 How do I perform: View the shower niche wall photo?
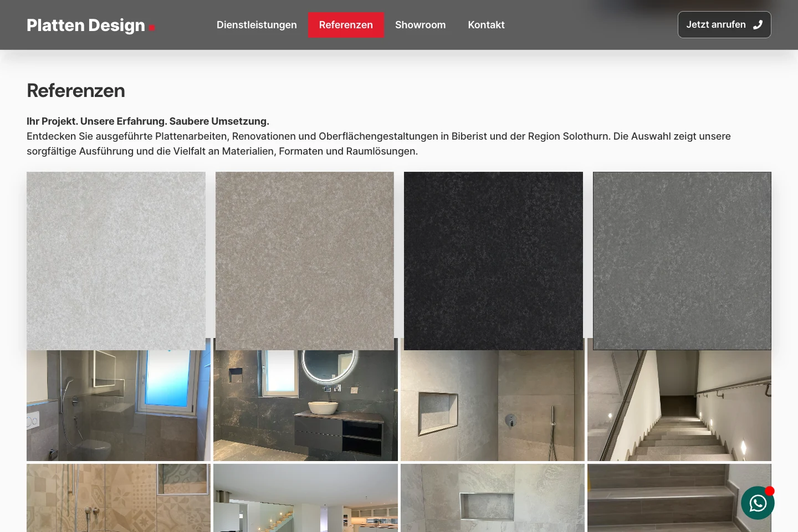tap(493, 406)
